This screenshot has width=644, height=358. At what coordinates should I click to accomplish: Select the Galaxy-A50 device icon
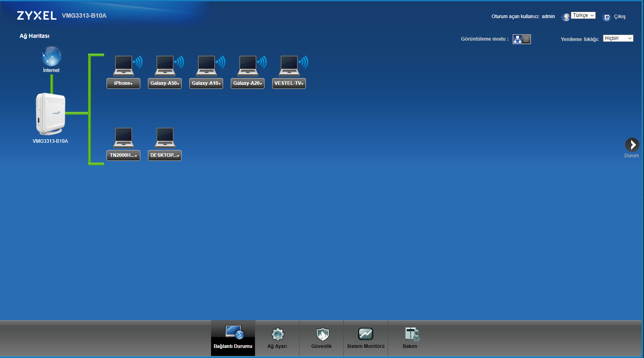pos(165,66)
